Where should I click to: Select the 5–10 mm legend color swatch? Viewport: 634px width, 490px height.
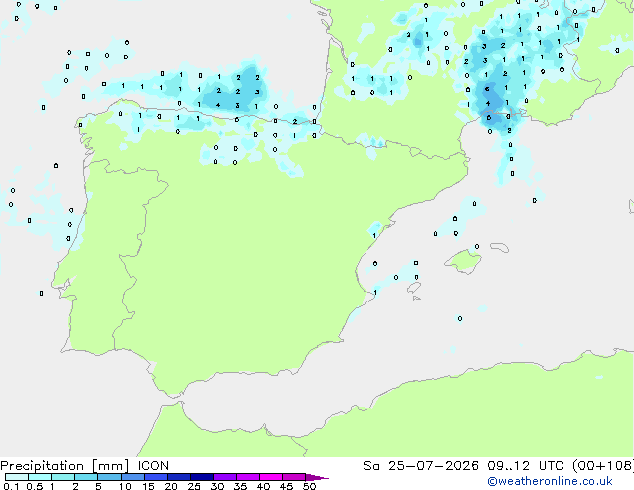pos(109,477)
